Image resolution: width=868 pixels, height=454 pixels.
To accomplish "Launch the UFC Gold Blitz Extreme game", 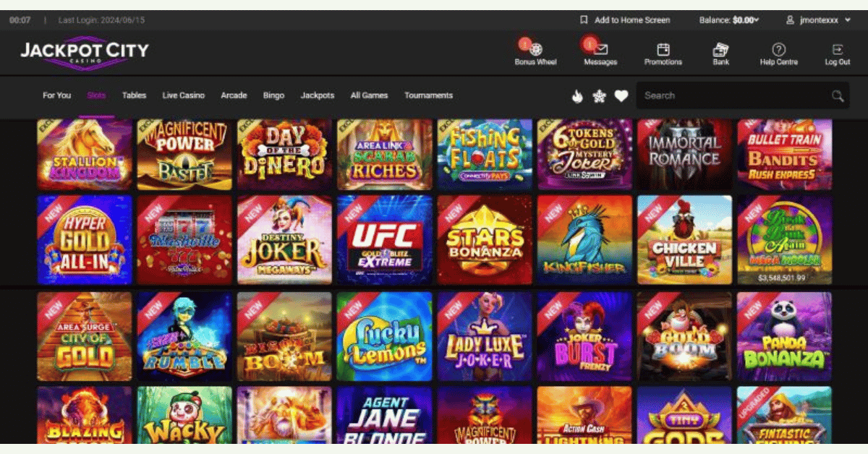I will click(x=384, y=240).
